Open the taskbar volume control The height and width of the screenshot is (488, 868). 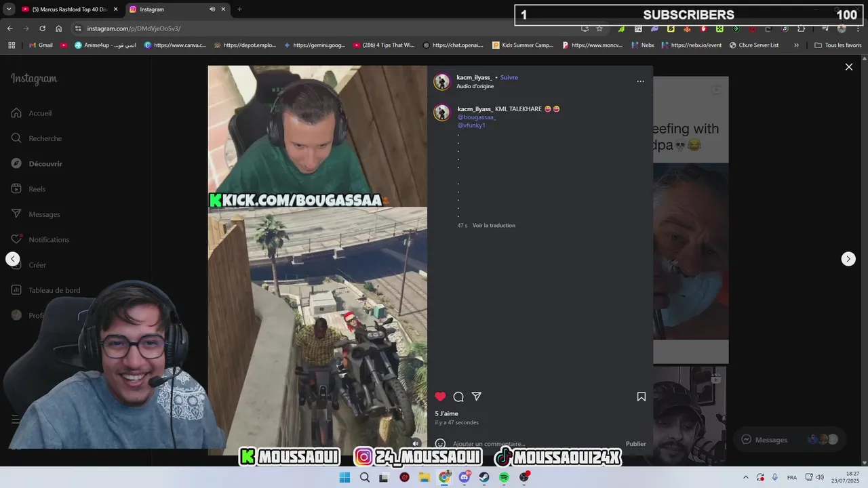coord(820,477)
